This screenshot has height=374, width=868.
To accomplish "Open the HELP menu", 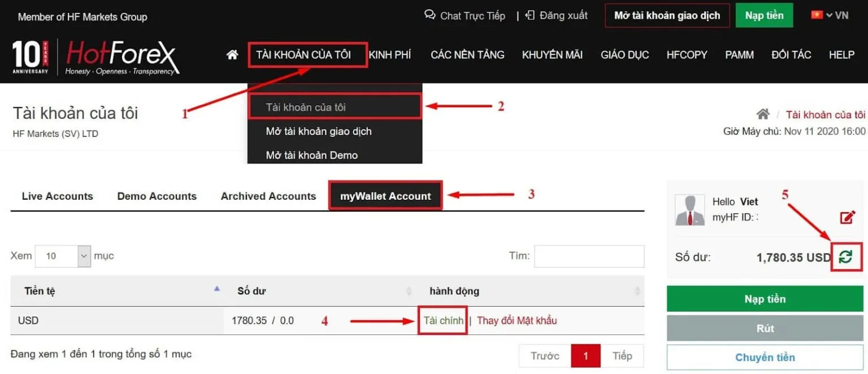I will (x=841, y=55).
